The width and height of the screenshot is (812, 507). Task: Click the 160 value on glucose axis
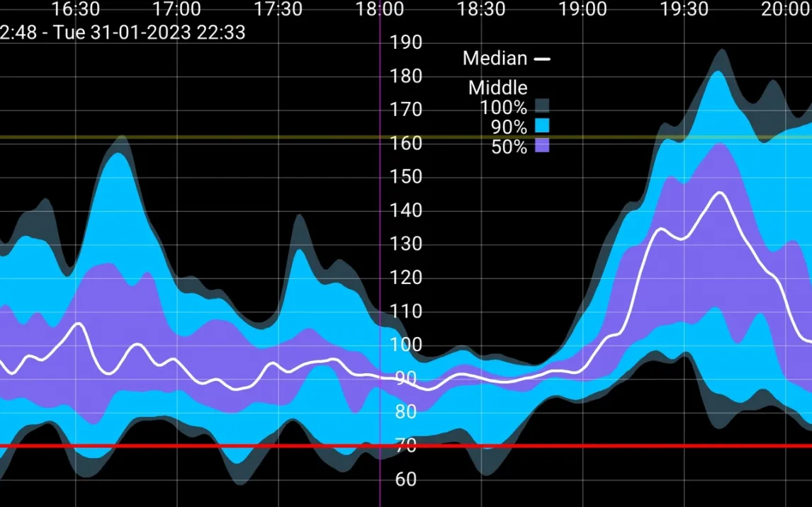[406, 144]
